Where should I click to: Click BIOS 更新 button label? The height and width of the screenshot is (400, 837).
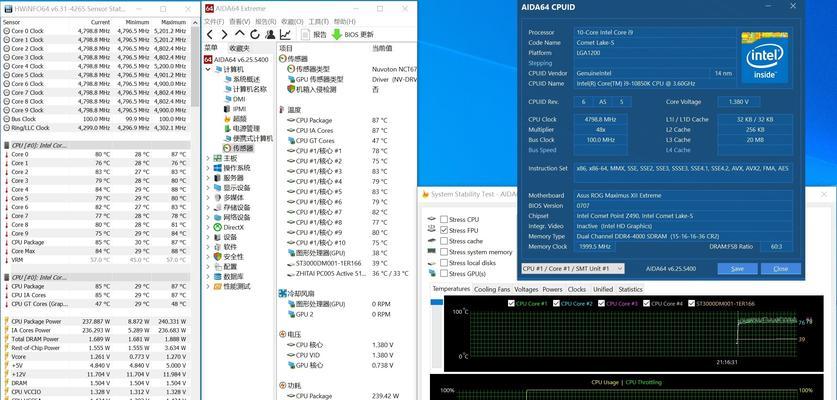(359, 35)
